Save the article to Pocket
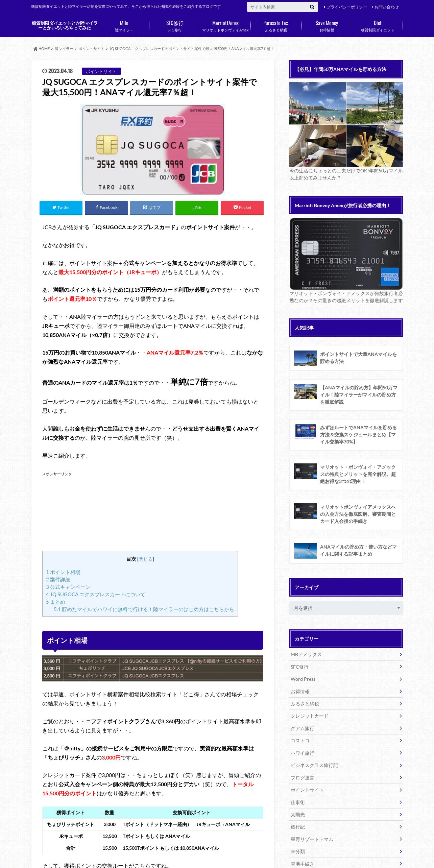 pos(242,208)
